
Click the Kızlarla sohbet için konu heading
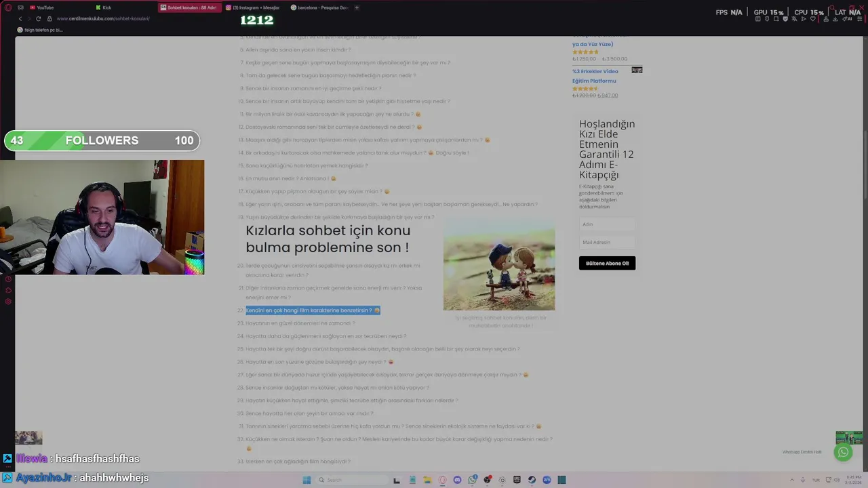[x=328, y=239]
